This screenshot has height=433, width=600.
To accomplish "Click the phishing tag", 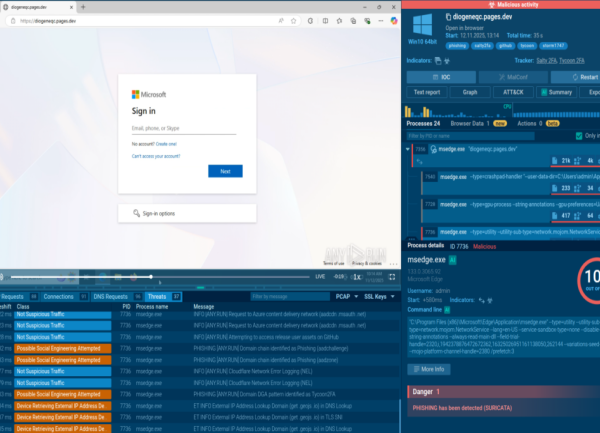I will click(x=457, y=46).
